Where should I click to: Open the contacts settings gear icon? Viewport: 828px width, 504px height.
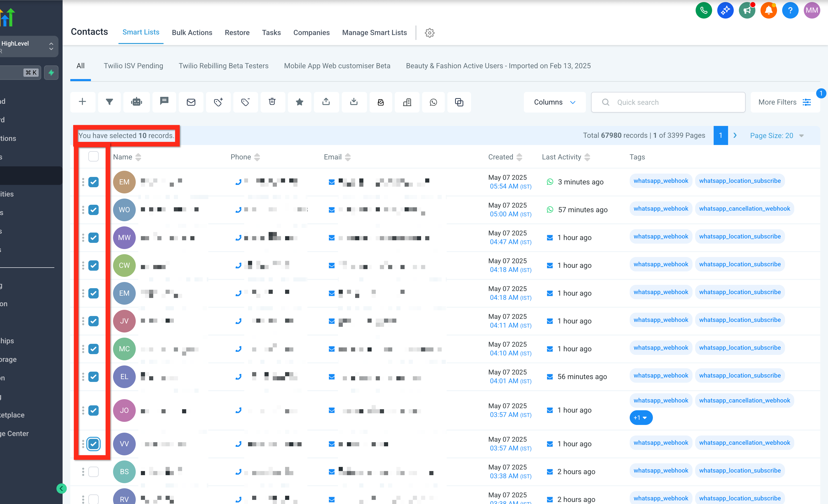(x=430, y=33)
